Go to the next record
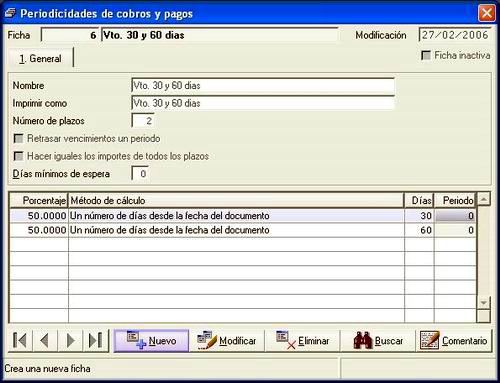 [70, 340]
